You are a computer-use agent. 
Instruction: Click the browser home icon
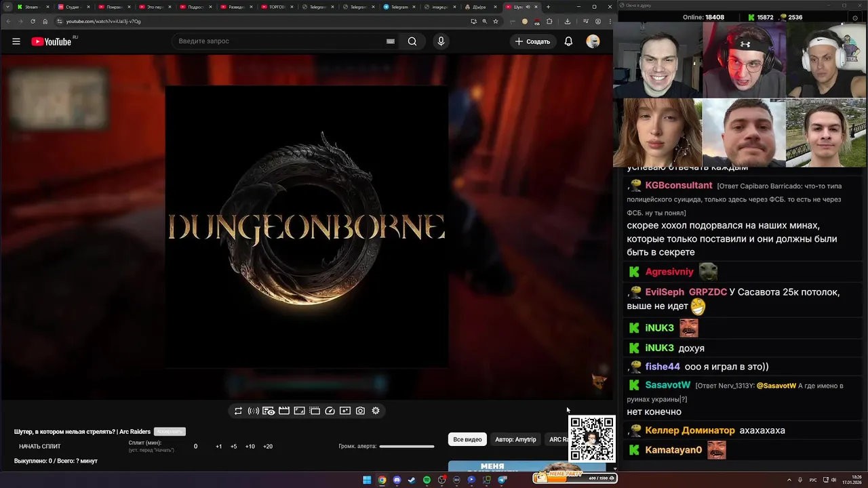[45, 21]
